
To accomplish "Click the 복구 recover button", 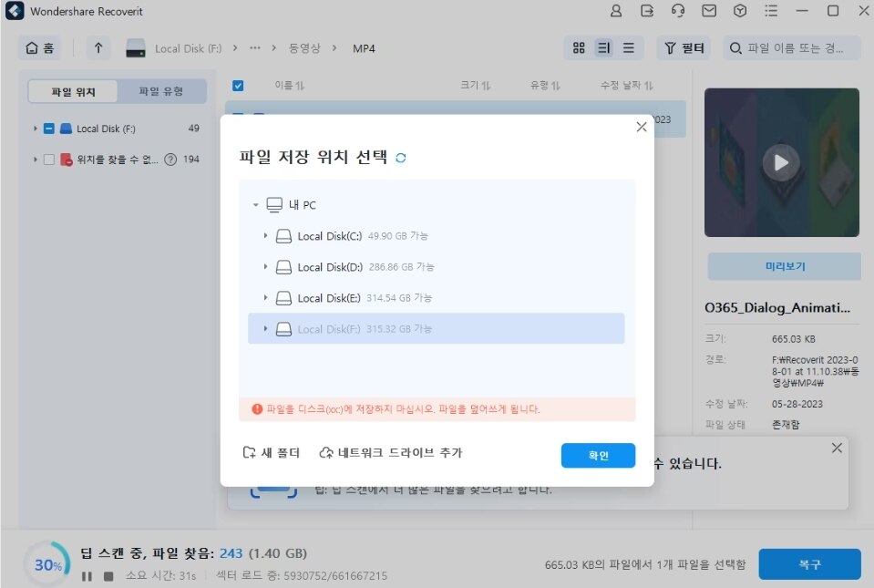I will (x=809, y=564).
